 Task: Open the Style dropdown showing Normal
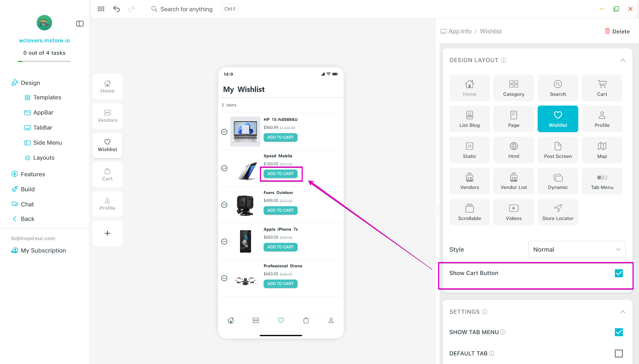coord(577,250)
